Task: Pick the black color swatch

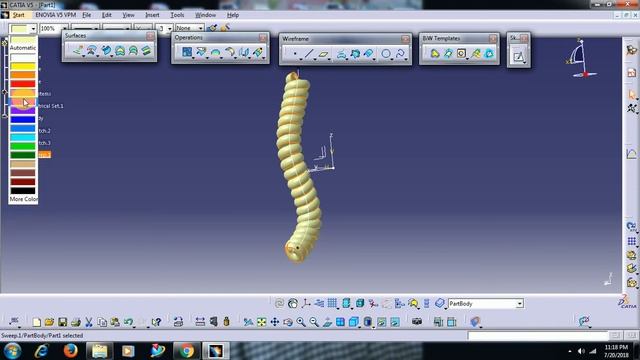Action: [x=23, y=191]
